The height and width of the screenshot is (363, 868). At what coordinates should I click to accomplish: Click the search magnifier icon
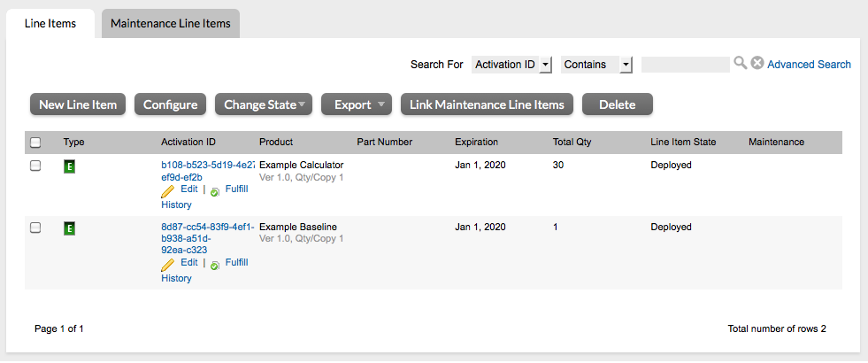click(x=740, y=64)
